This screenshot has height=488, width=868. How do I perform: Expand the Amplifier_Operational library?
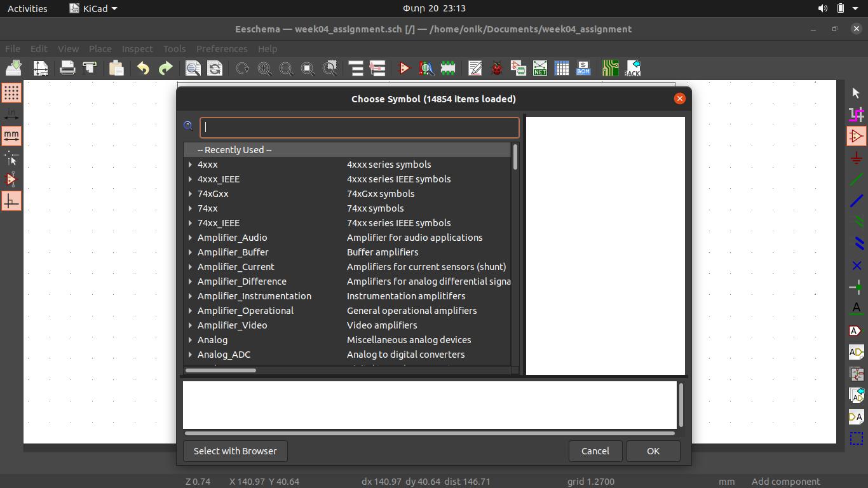(190, 311)
